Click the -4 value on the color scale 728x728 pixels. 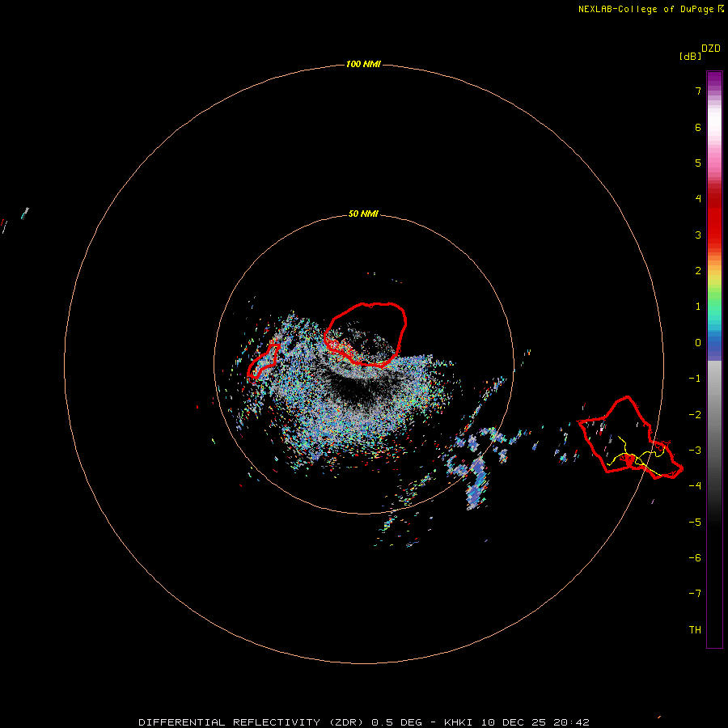click(x=695, y=485)
